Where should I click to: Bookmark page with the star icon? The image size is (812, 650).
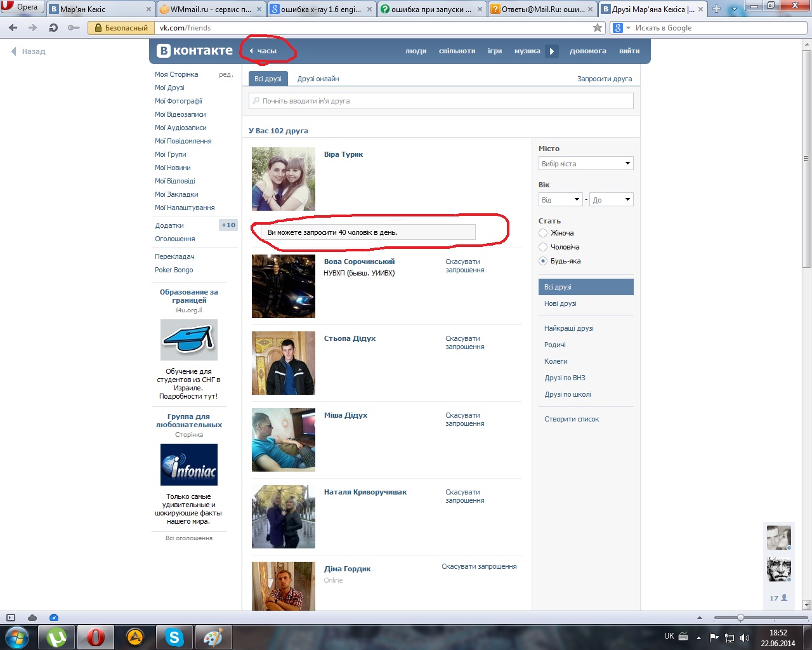tap(598, 28)
